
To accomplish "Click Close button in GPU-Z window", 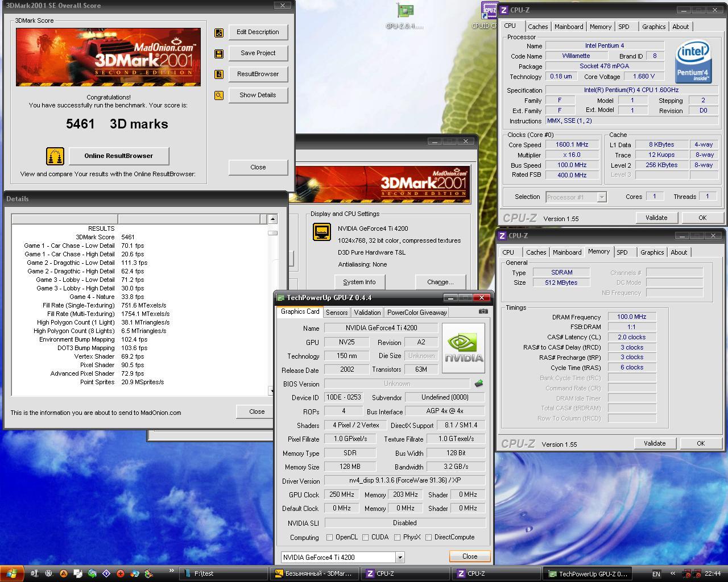I will pos(470,556).
